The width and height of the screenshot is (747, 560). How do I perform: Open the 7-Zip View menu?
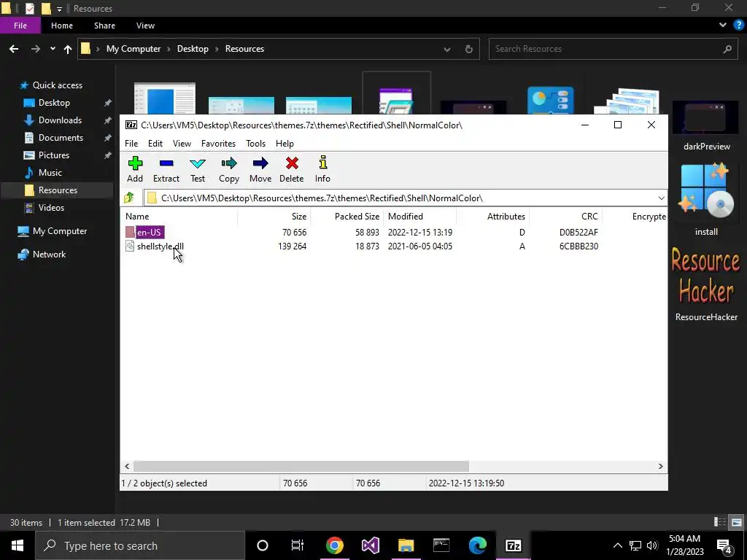[x=182, y=144]
